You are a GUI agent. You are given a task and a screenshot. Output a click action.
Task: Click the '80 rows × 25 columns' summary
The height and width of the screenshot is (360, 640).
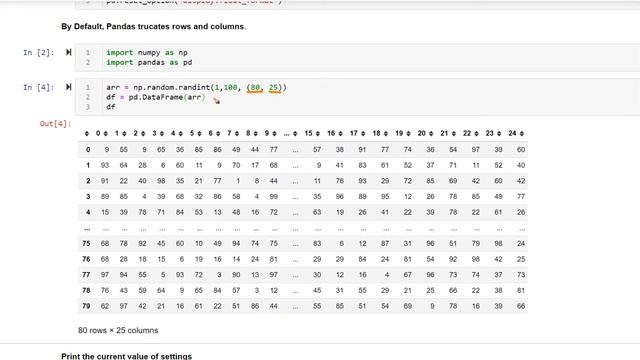[x=118, y=330]
